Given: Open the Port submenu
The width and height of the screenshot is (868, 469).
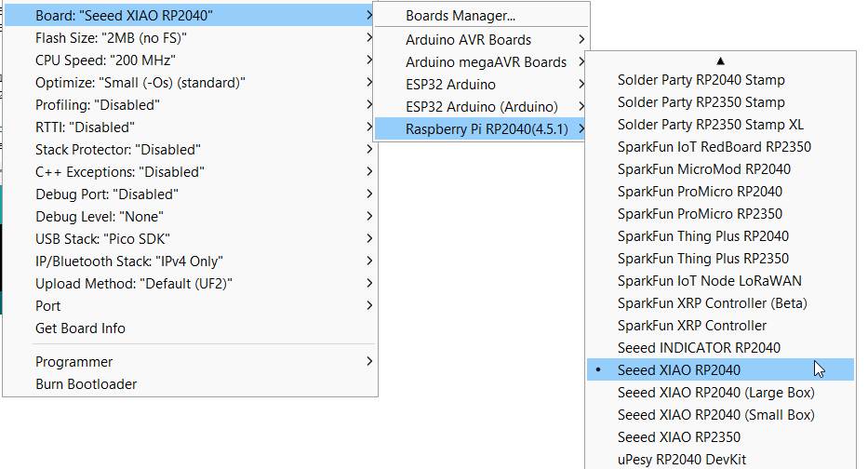Looking at the screenshot, I should pos(47,305).
